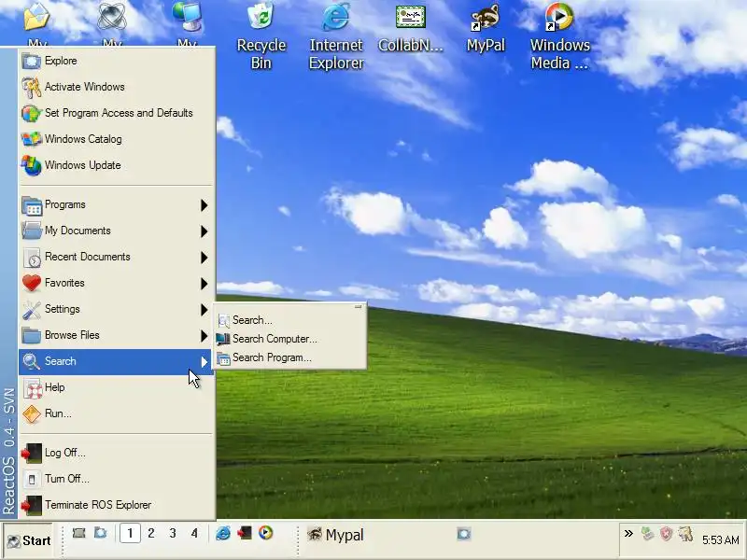Viewport: 747px width, 560px height.
Task: Expand the Settings submenu arrow
Action: coord(204,310)
